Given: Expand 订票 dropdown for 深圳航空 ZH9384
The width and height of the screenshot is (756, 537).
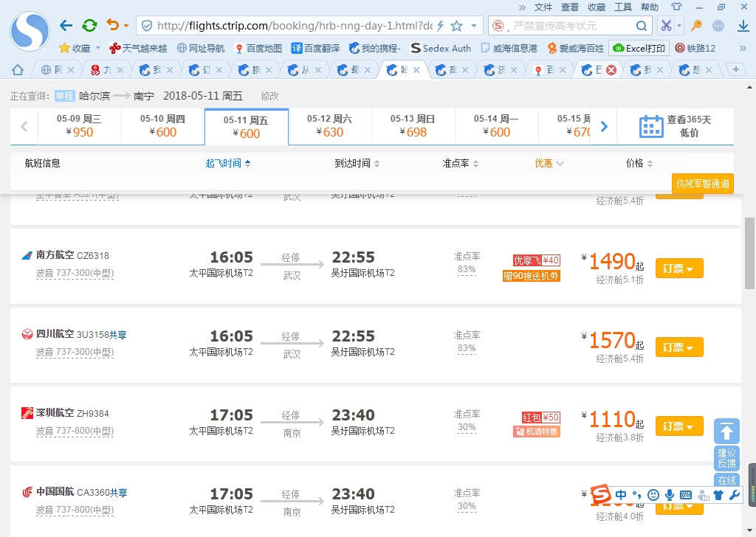Looking at the screenshot, I should [x=679, y=426].
